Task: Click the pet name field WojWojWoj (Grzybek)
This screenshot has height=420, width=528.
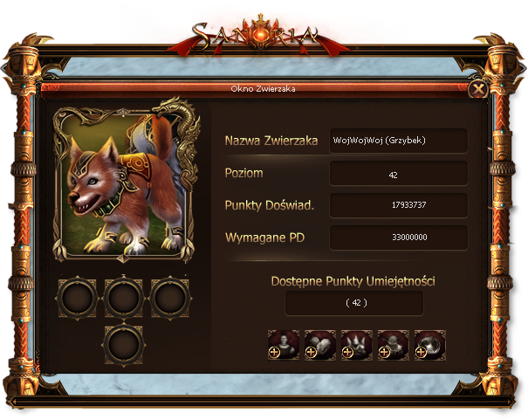Action: click(398, 141)
